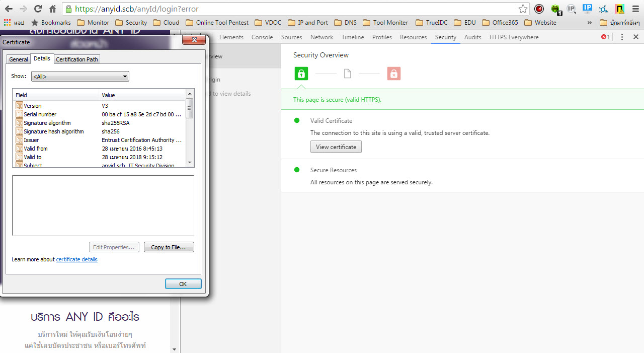Open the Chrome hamburger menu
The width and height of the screenshot is (644, 353).
tap(635, 9)
